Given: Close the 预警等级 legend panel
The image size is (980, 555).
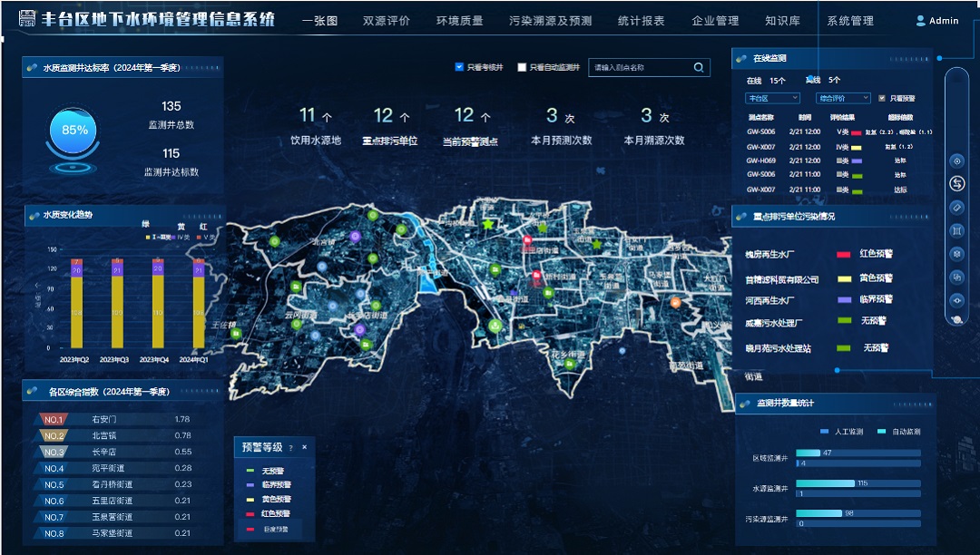Looking at the screenshot, I should click(x=304, y=448).
